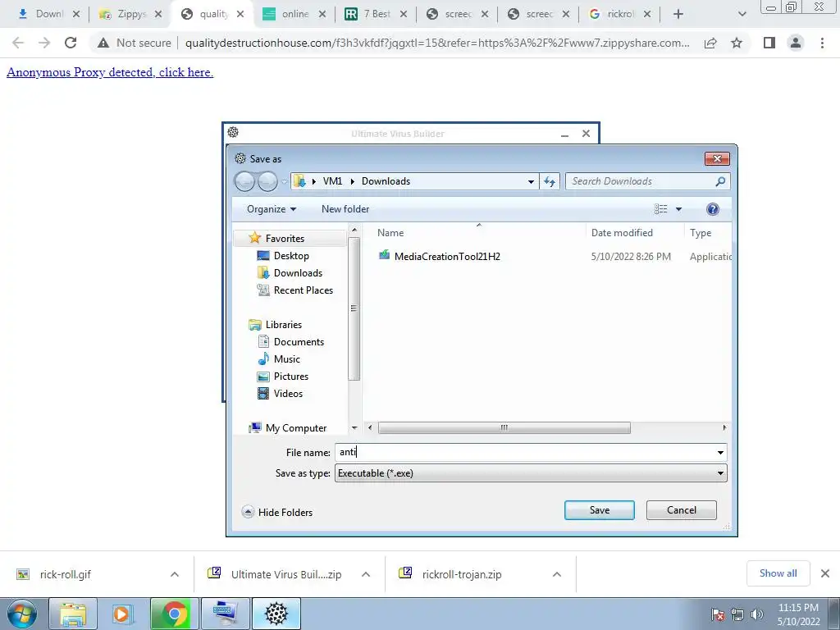Image resolution: width=840 pixels, height=630 pixels.
Task: Open Ultimate Virus Builder zip options chevron
Action: pyautogui.click(x=366, y=574)
